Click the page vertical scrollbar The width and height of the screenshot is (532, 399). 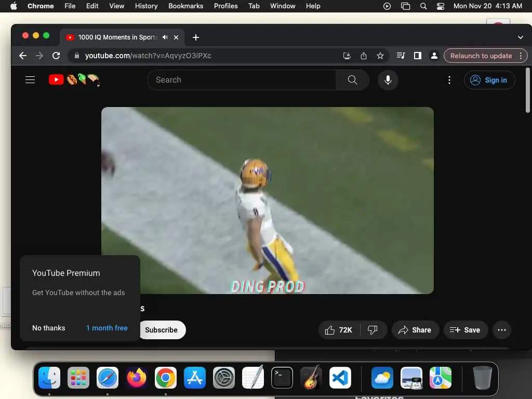point(528,90)
